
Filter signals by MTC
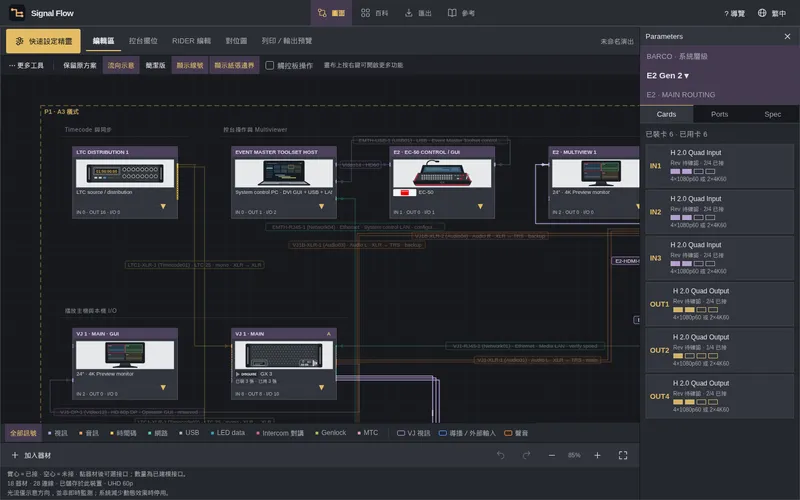[368, 433]
